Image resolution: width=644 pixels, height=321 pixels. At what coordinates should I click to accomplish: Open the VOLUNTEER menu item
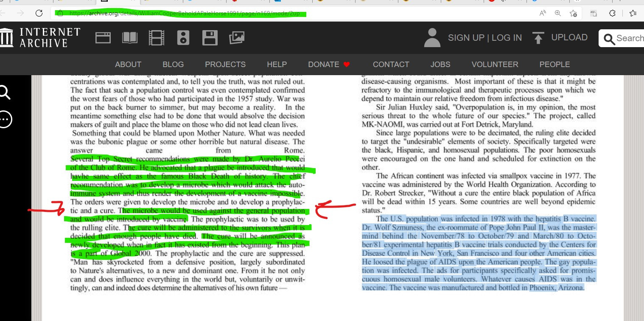pos(495,65)
